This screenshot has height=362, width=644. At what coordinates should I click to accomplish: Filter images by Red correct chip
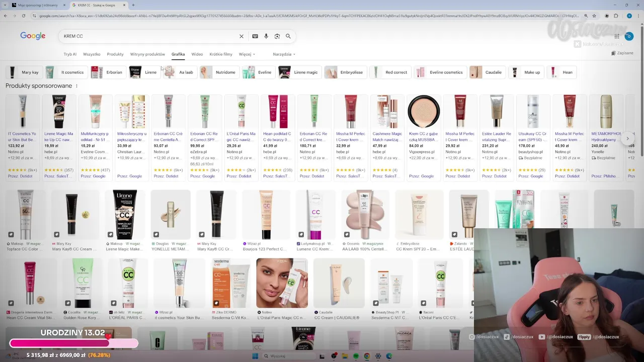coord(390,72)
